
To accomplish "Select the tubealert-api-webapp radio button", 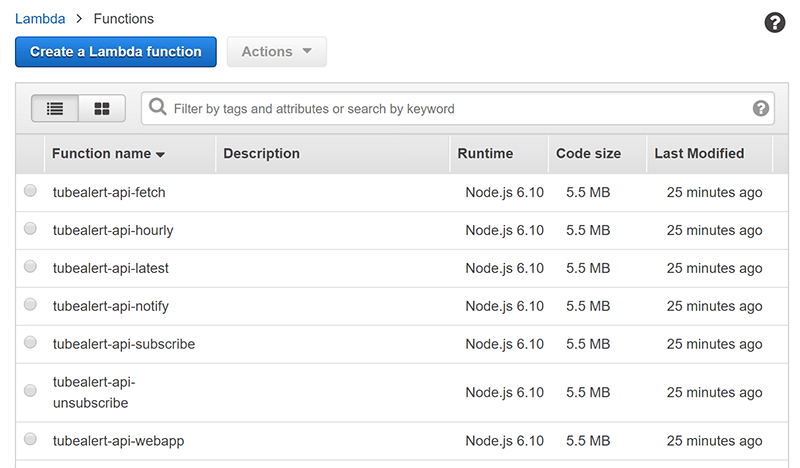I will (x=31, y=439).
